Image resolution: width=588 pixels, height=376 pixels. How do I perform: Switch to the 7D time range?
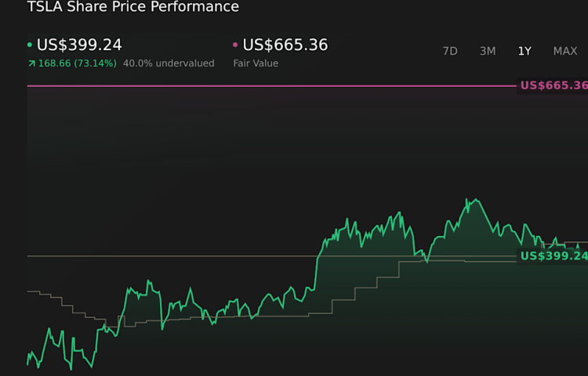click(x=450, y=51)
